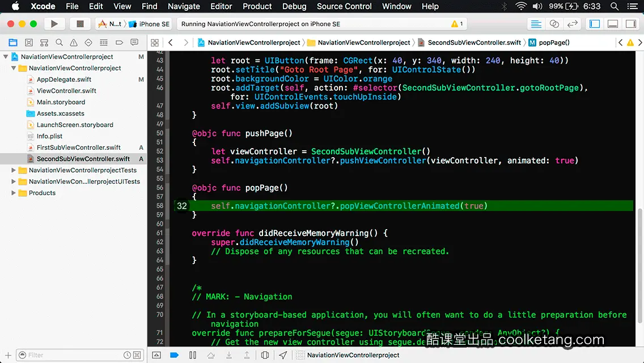Open the File menu
This screenshot has height=363, width=644.
72,6
